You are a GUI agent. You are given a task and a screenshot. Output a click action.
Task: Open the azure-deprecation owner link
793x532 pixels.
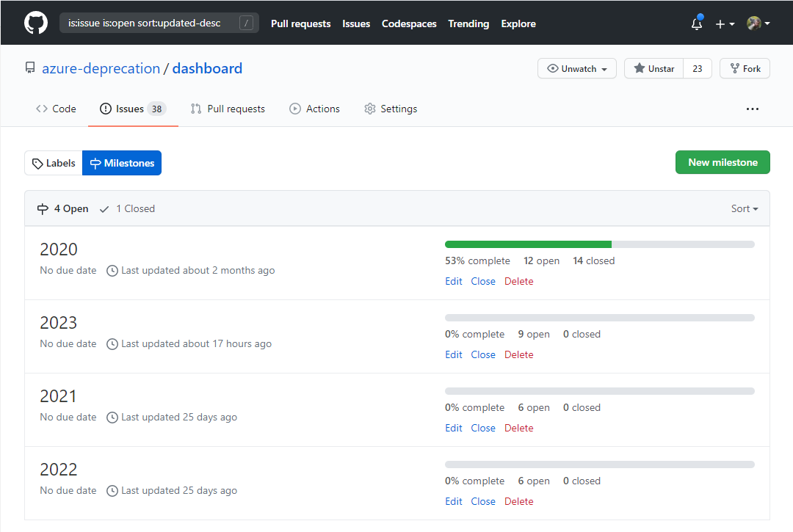[101, 68]
